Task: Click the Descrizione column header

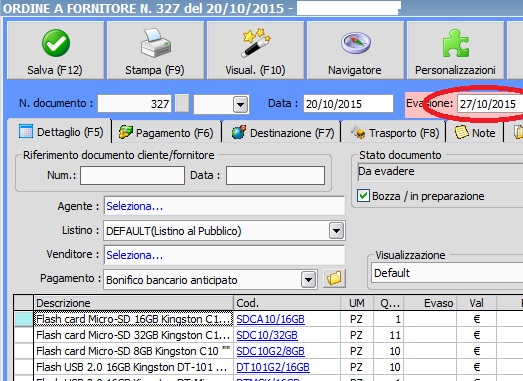Action: 133,303
